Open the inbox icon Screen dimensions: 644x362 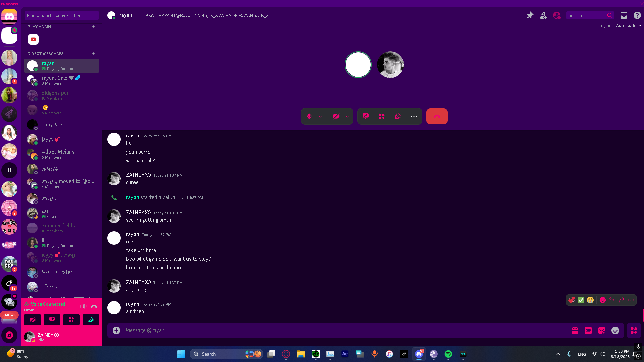click(624, 15)
